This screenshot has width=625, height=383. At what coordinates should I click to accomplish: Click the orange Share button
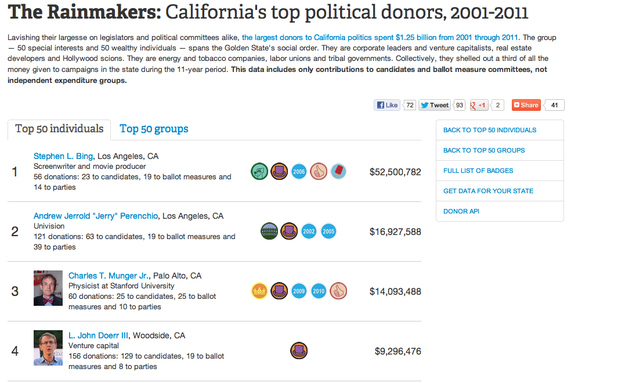(526, 105)
